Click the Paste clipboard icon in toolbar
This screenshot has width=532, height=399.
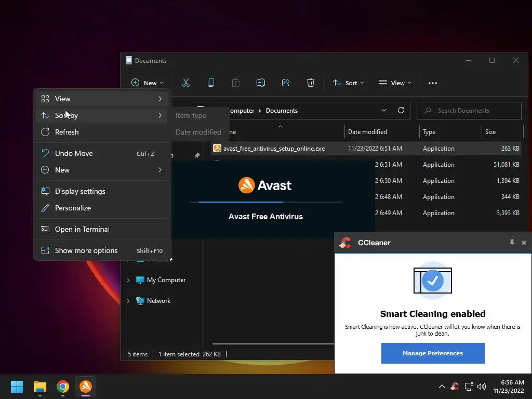pos(235,83)
